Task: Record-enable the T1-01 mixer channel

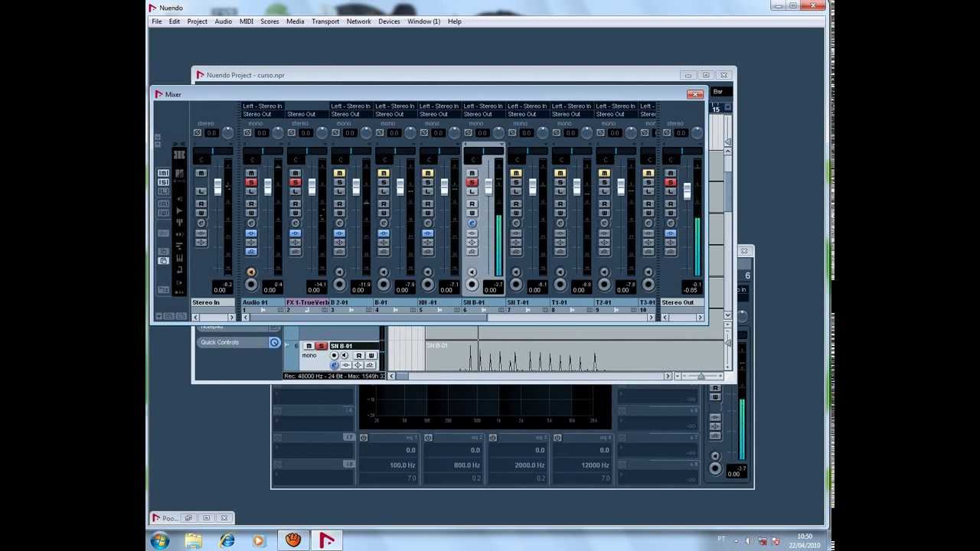Action: (560, 285)
